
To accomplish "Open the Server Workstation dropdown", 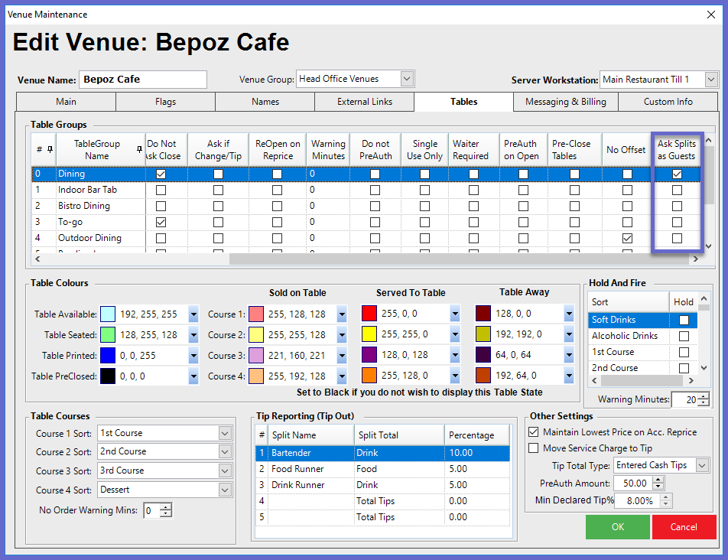I will pos(711,80).
